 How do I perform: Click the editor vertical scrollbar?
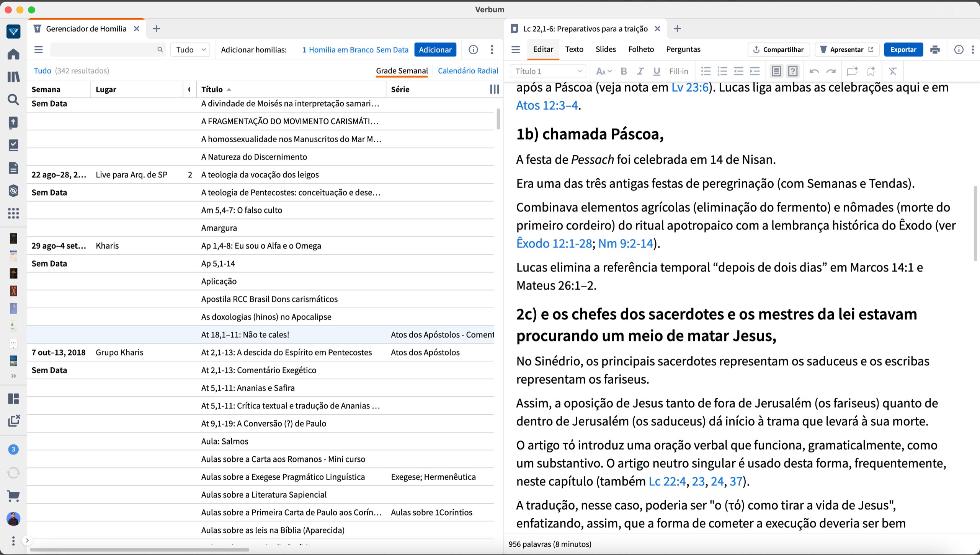pyautogui.click(x=975, y=223)
